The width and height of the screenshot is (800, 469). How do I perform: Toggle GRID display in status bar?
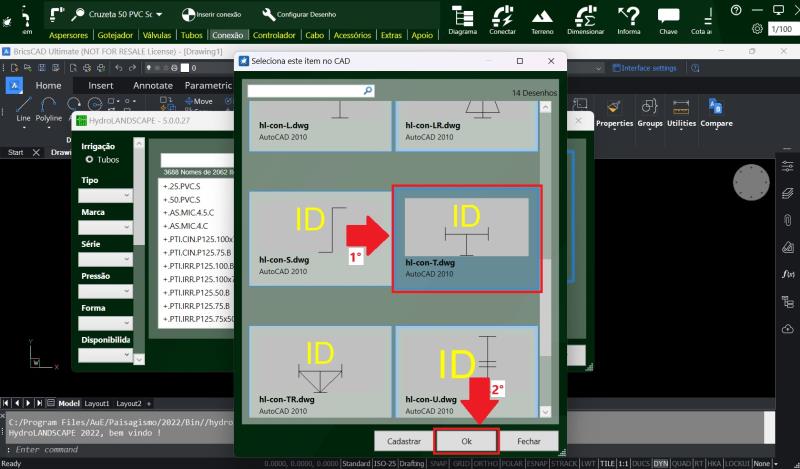(461, 464)
